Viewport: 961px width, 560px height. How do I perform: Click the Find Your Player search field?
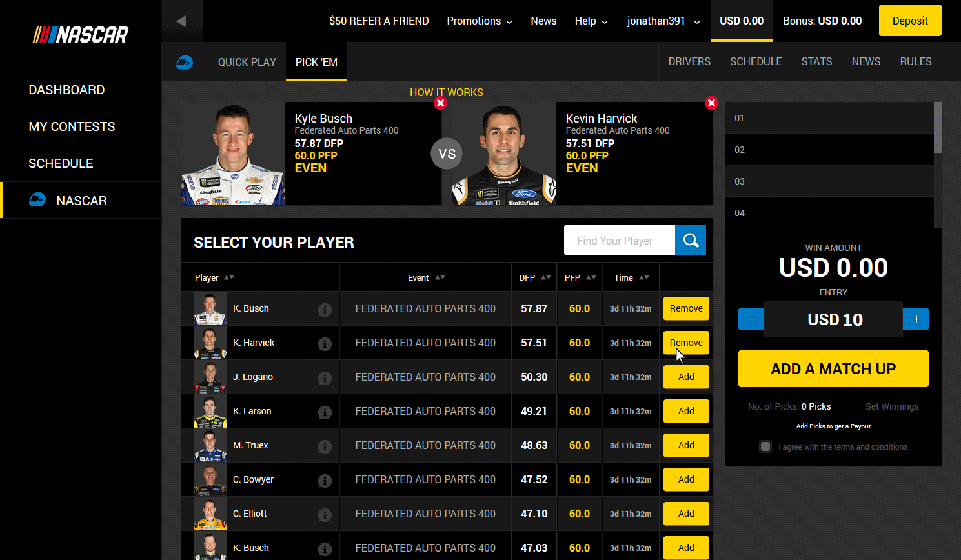pyautogui.click(x=620, y=240)
